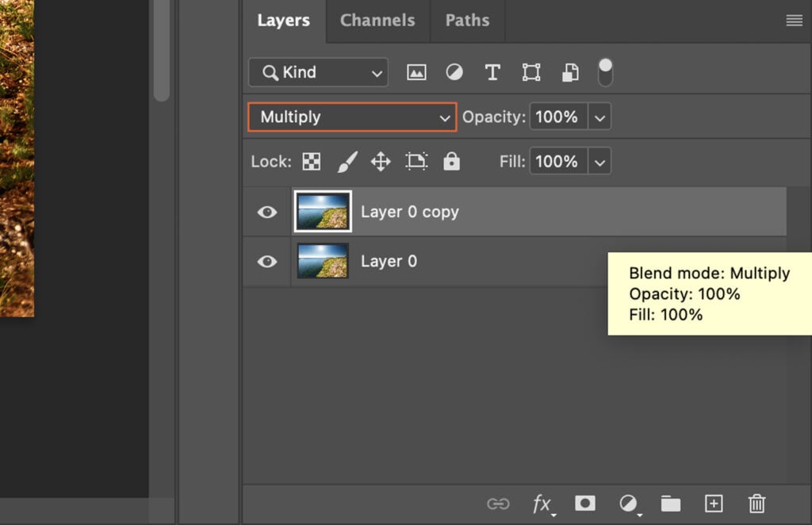Create a new group folder
The image size is (812, 525).
point(670,504)
